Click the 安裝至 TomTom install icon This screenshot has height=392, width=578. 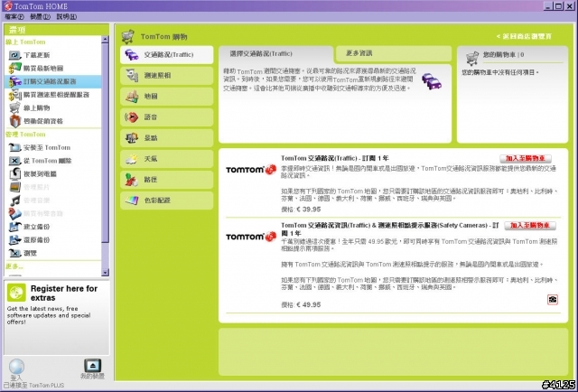[x=14, y=147]
